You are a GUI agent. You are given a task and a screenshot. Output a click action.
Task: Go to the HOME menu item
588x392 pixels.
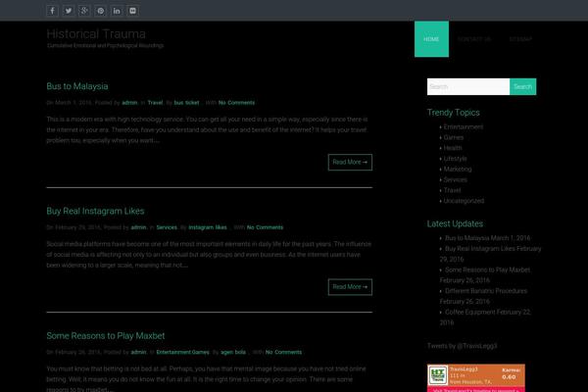[x=431, y=39]
